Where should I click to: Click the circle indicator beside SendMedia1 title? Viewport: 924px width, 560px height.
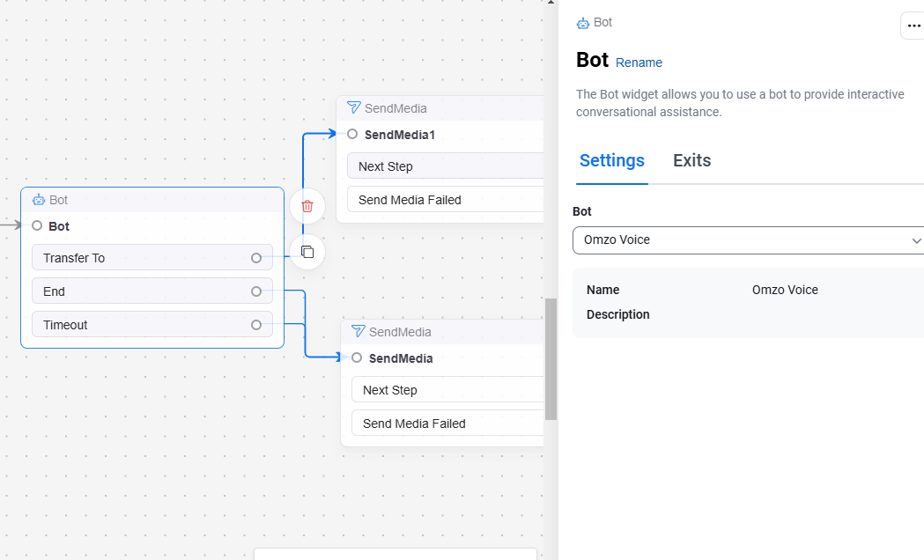click(x=352, y=135)
